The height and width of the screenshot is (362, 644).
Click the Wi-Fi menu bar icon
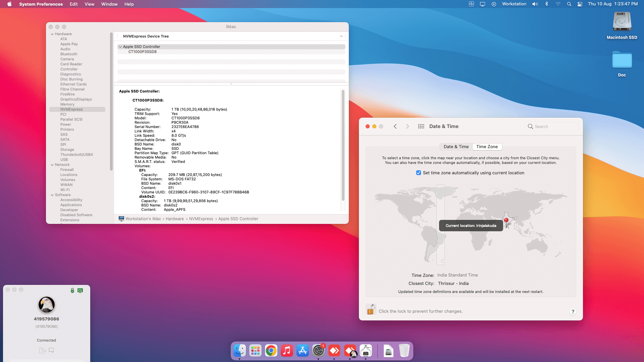(x=558, y=4)
